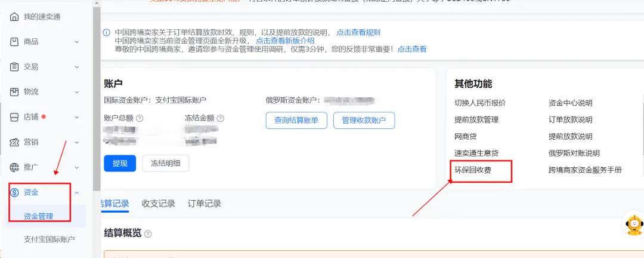
Task: Click the home icon beside 我的速卖通
Action: pyautogui.click(x=14, y=16)
